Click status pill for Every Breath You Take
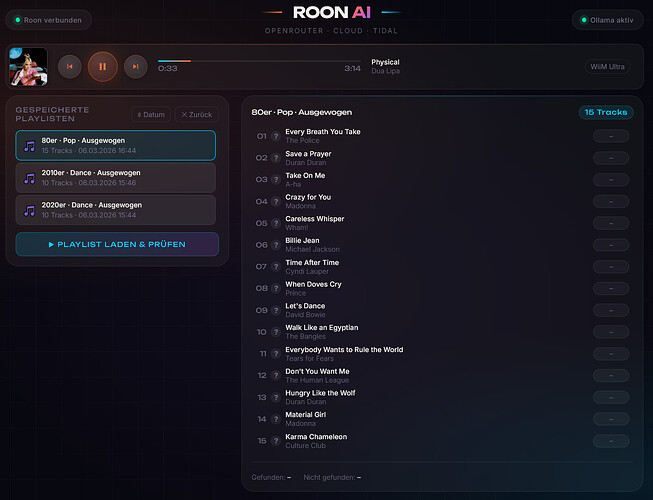This screenshot has width=653, height=500. 611,136
